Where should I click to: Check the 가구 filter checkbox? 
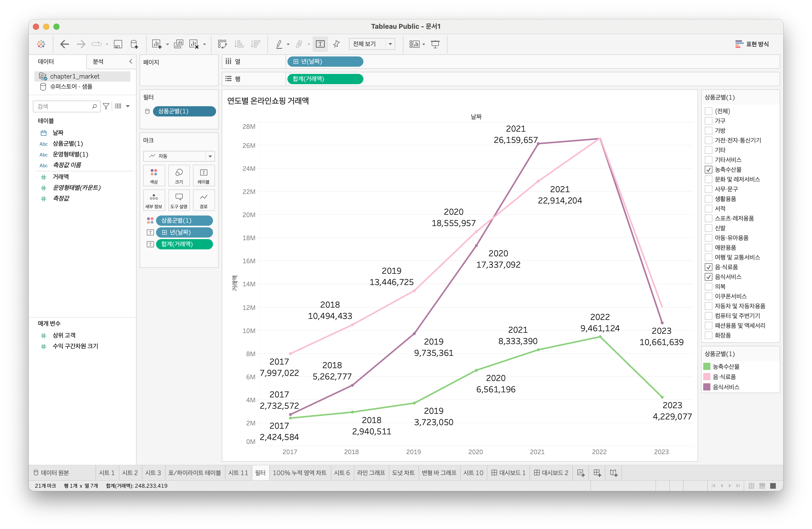[x=708, y=121]
